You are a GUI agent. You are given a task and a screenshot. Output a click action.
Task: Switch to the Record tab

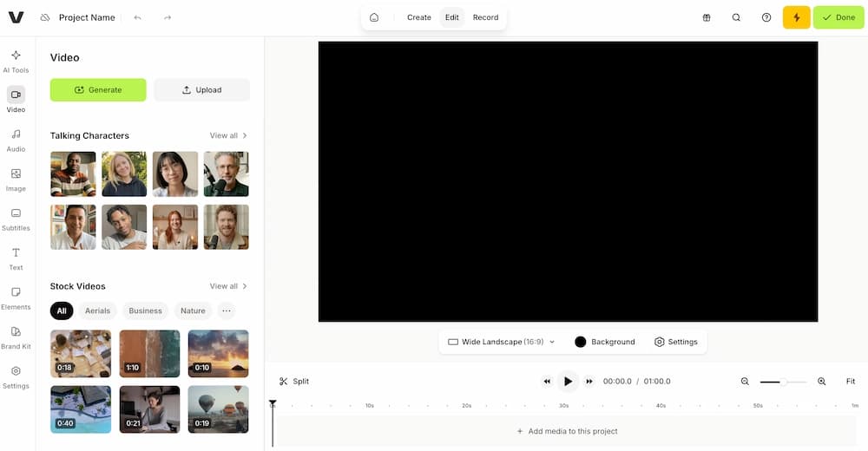coord(485,17)
